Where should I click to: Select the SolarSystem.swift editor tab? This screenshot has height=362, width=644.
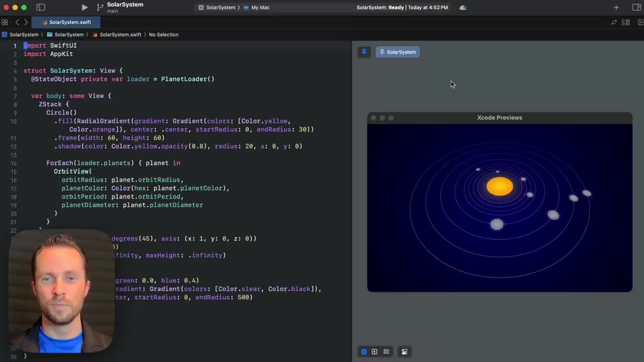click(70, 22)
